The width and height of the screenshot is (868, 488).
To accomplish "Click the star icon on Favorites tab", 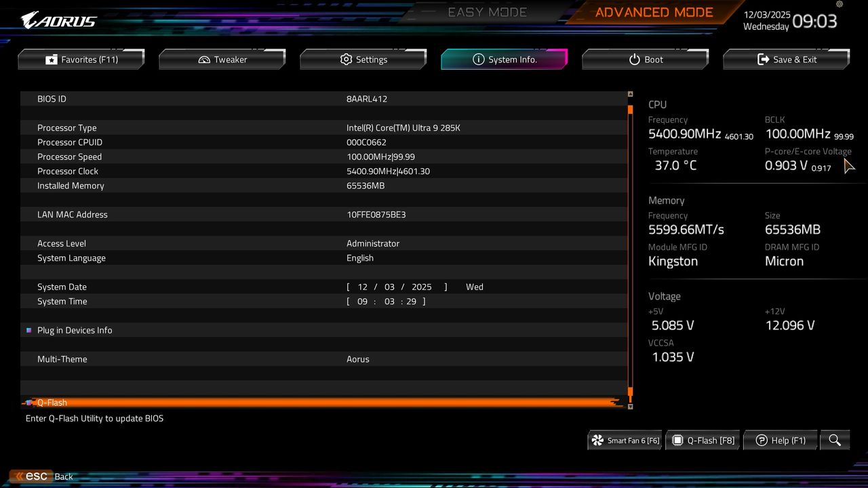I will [51, 59].
